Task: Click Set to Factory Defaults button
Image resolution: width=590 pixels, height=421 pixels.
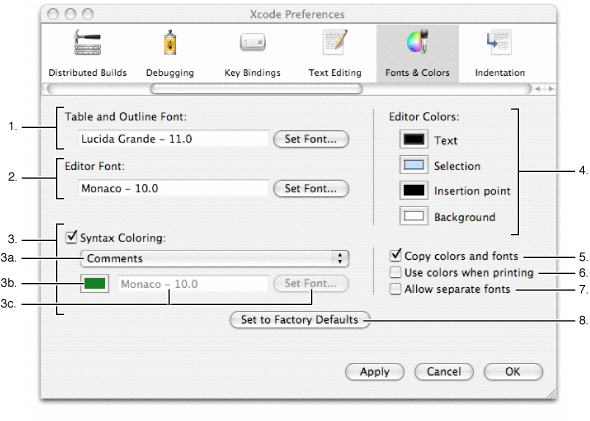Action: (x=300, y=320)
